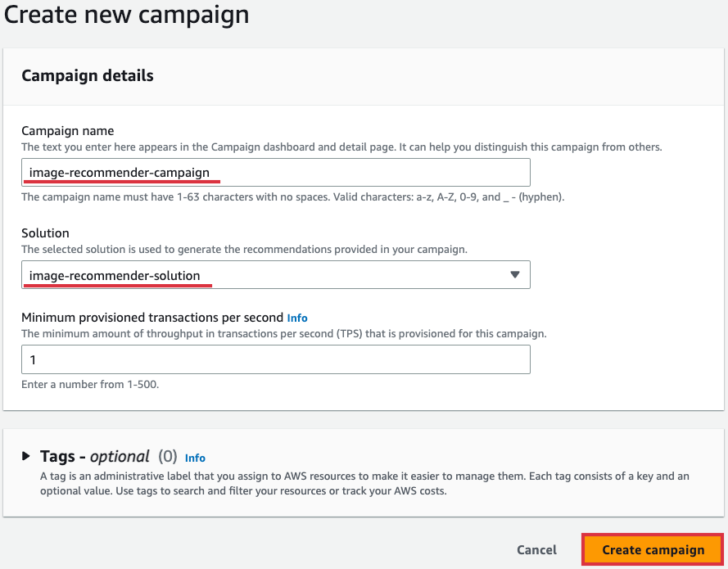This screenshot has height=569, width=728.
Task: Click the campaign name valid characters hint
Action: pos(292,197)
